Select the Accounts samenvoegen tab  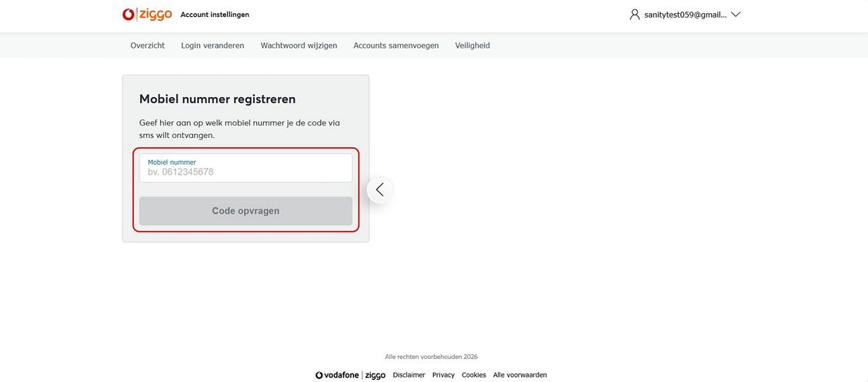point(396,45)
